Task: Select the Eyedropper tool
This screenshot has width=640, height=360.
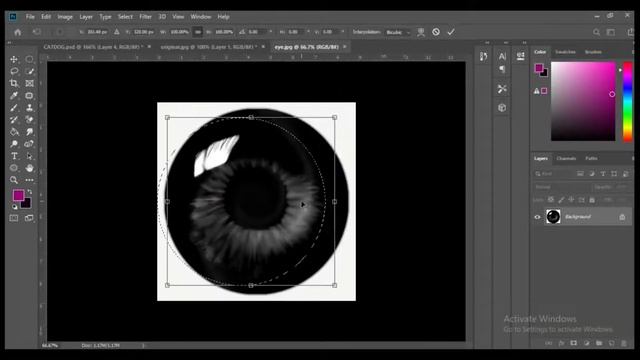Action: (14, 96)
